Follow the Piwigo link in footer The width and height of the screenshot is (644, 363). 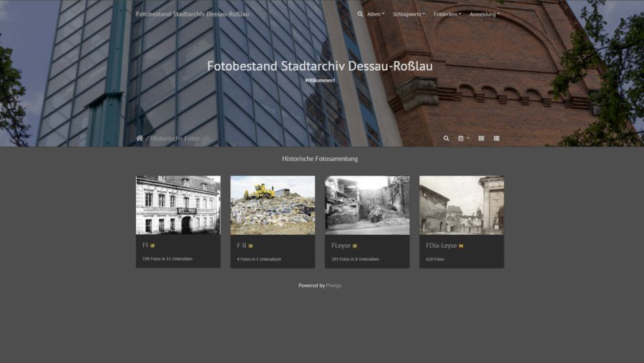(333, 286)
